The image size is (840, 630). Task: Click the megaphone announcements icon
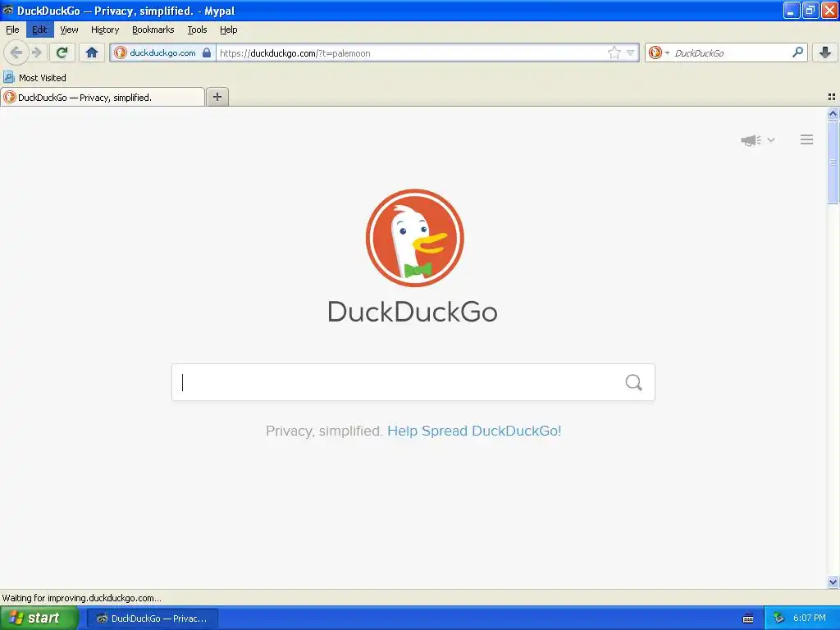tap(751, 140)
